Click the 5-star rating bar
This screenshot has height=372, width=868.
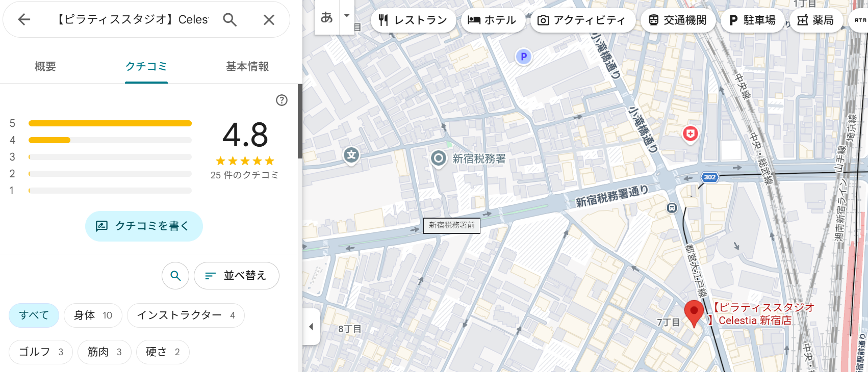tap(110, 123)
